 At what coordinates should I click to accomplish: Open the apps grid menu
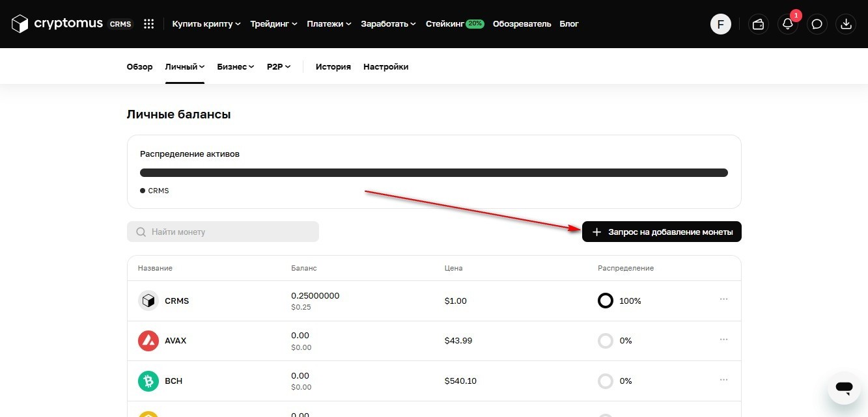[148, 24]
